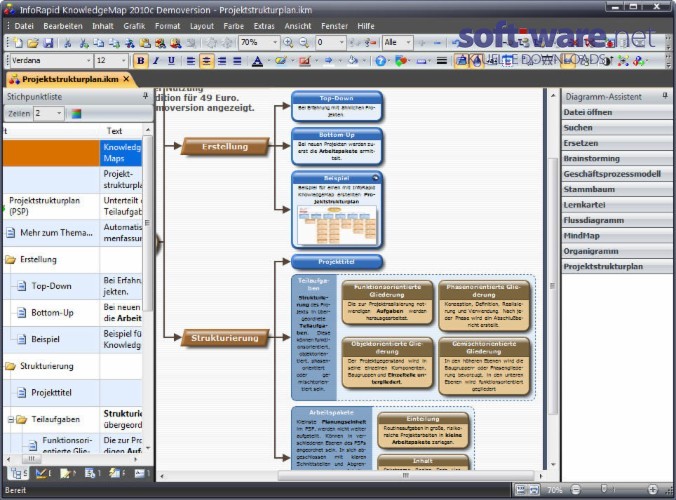Click the paint bucket fill icon
The height and width of the screenshot is (500, 676).
click(353, 61)
